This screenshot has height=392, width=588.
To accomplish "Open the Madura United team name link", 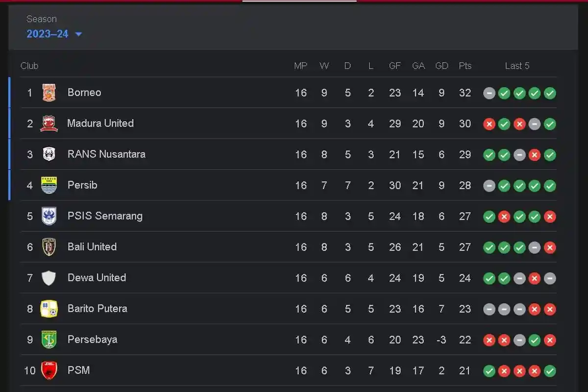I will pyautogui.click(x=100, y=123).
